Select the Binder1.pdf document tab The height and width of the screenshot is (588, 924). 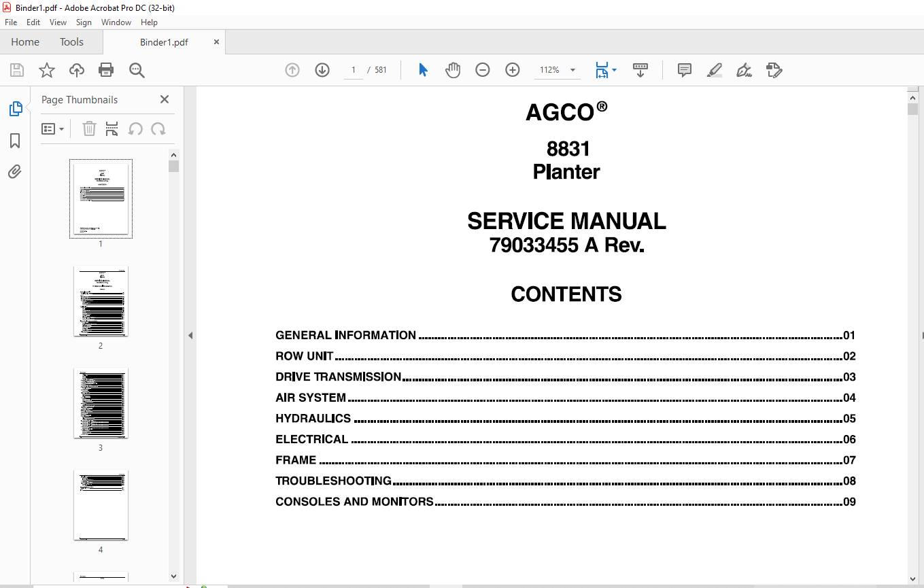pos(164,42)
